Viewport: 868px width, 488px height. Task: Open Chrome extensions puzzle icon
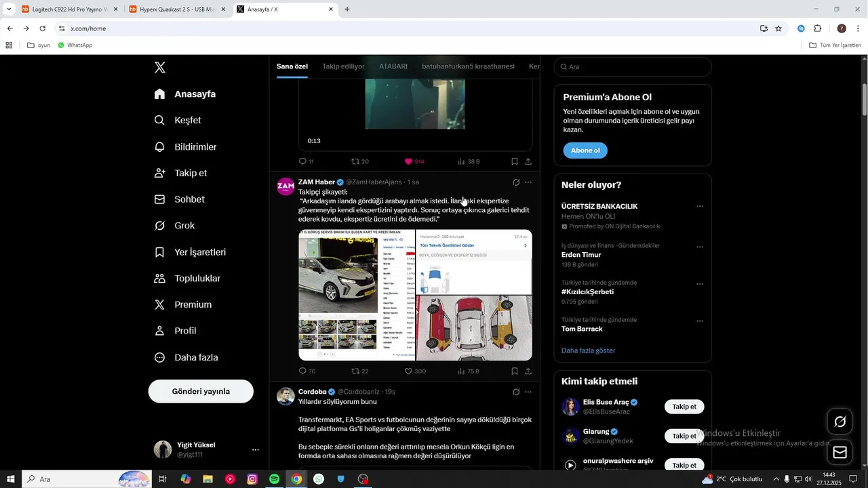(x=818, y=28)
